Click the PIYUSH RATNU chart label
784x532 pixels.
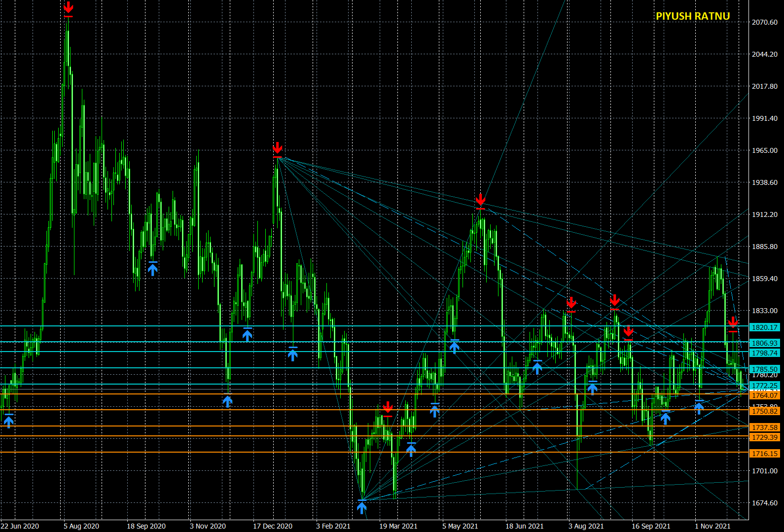pyautogui.click(x=693, y=16)
